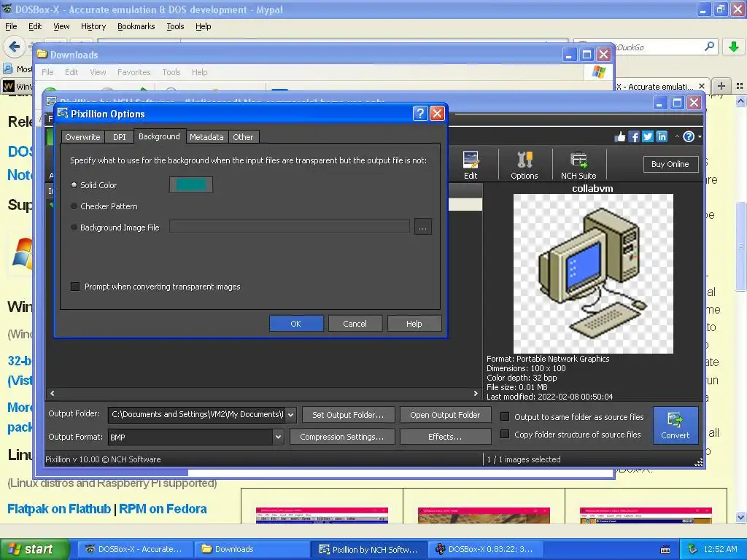Select the Checker Pattern radio button

pyautogui.click(x=74, y=206)
